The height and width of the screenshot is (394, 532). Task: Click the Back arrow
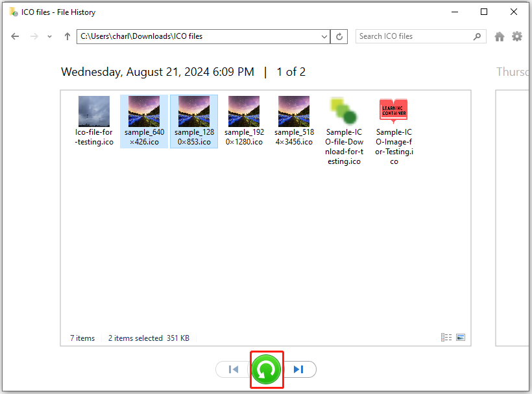pyautogui.click(x=16, y=37)
